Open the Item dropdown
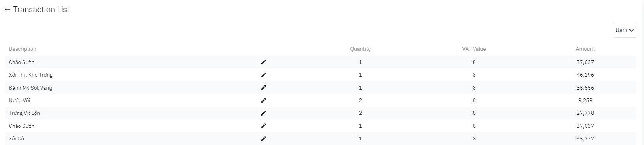Screen dimensions: 644x145 click(625, 30)
